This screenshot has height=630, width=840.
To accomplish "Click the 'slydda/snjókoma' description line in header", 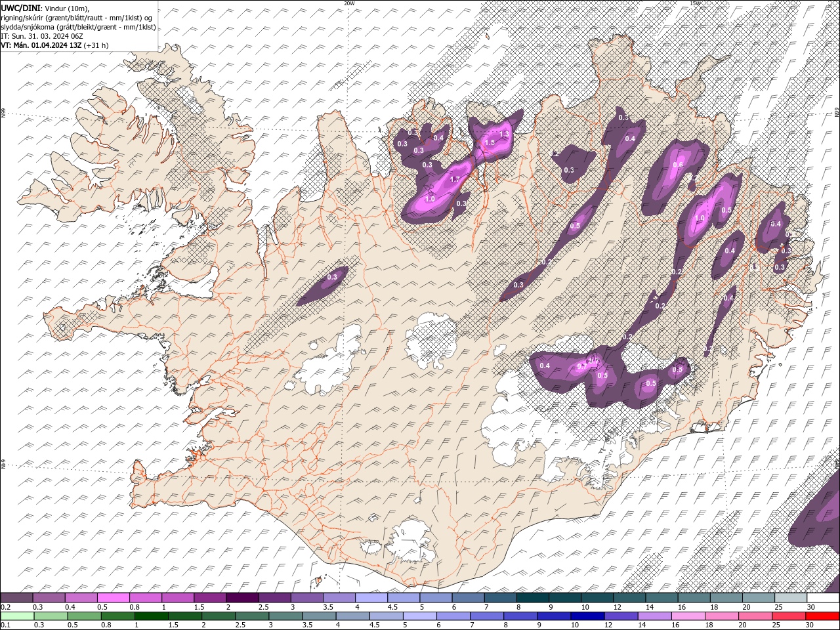I will (78, 27).
